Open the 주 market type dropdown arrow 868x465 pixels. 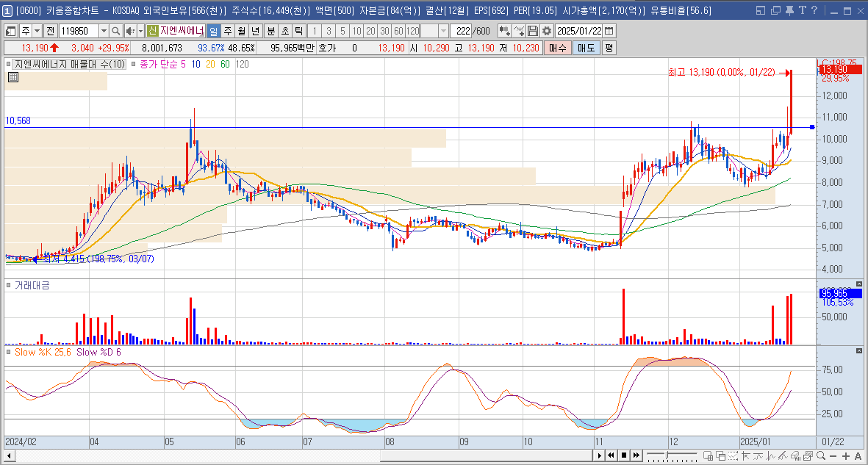(37, 31)
